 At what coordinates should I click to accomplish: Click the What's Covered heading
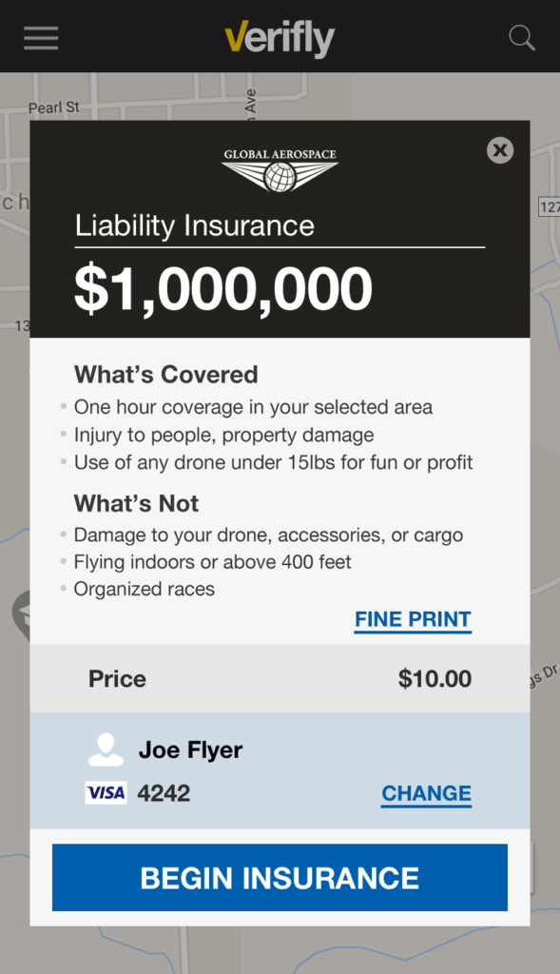[165, 375]
